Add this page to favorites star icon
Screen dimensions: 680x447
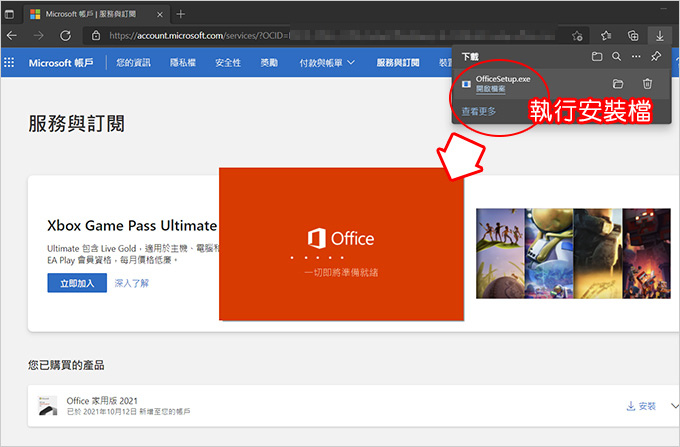[x=577, y=36]
